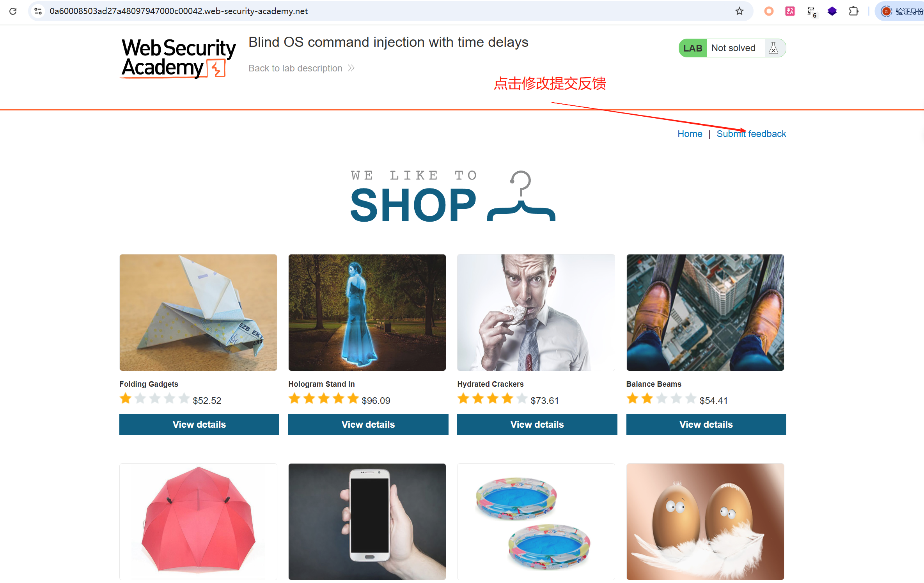Click the Web Security Academy logo

[x=178, y=58]
